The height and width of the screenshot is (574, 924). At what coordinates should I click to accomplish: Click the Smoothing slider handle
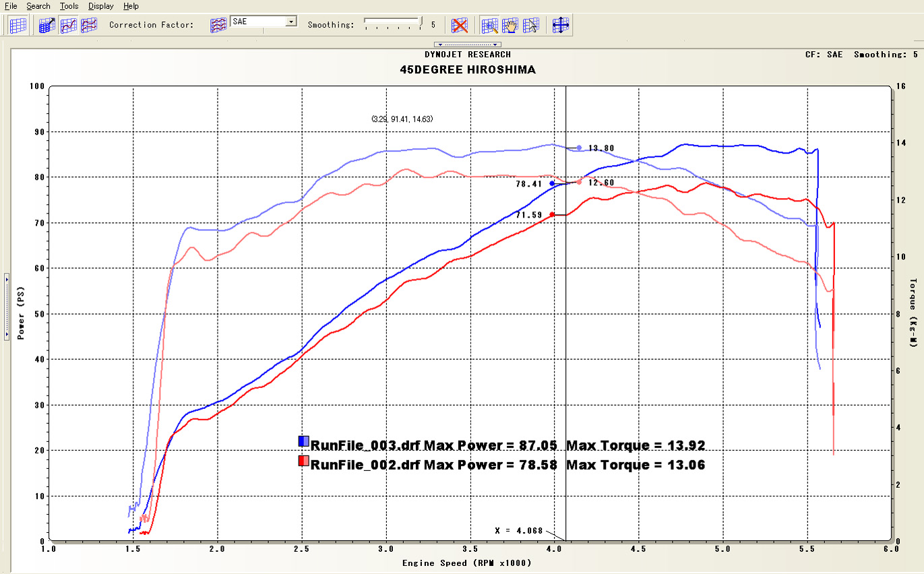pyautogui.click(x=421, y=22)
